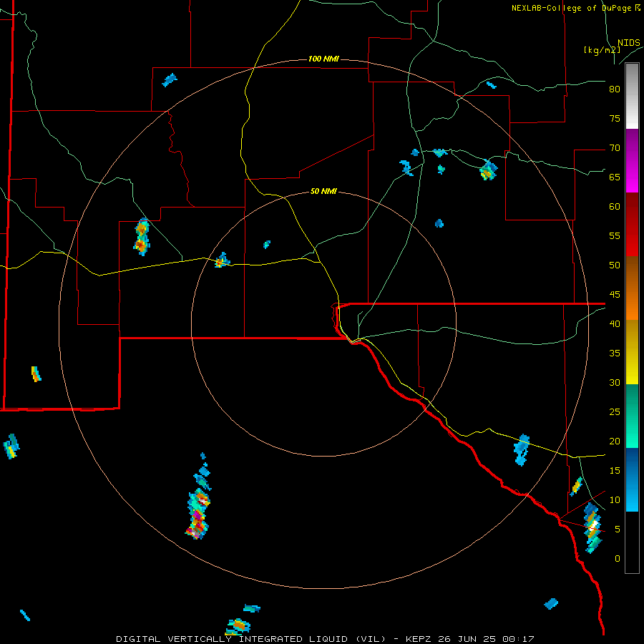This screenshot has height=644, width=644.
Task: Click the 45 value on the scale
Action: 615,295
